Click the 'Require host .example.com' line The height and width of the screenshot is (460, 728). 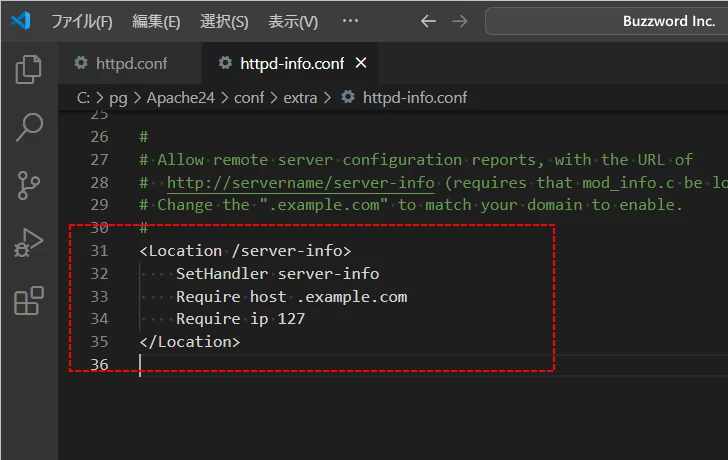click(292, 296)
